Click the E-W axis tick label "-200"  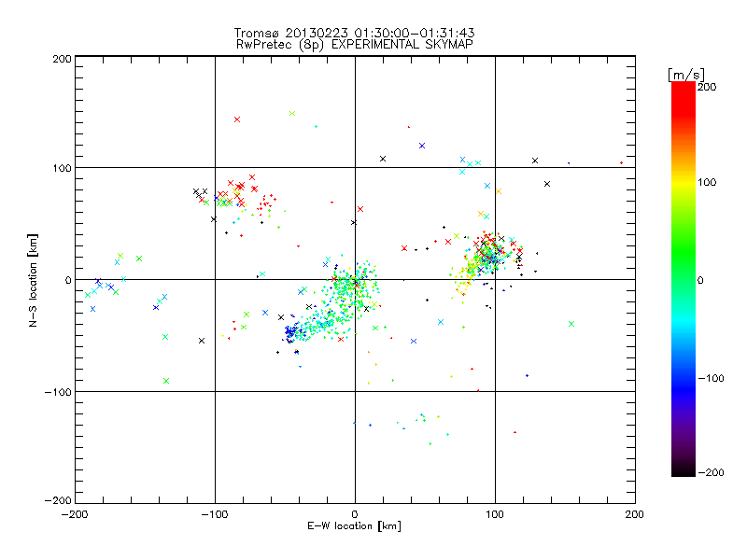point(75,514)
